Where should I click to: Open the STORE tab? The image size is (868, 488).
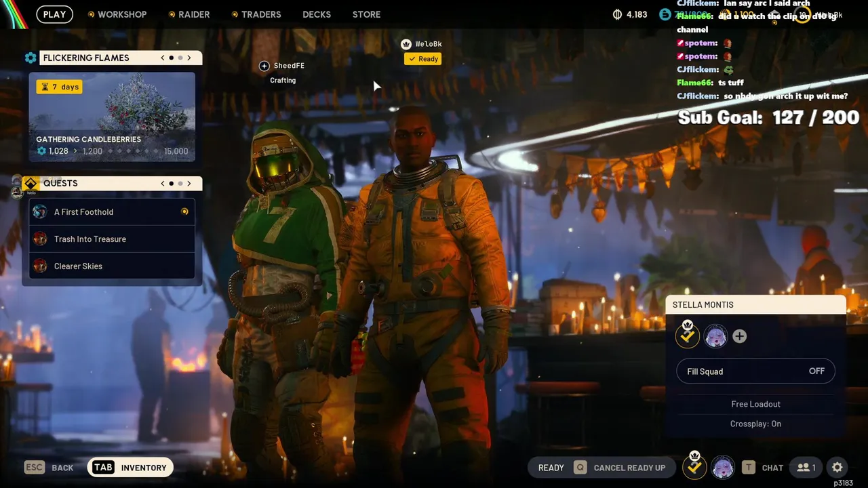(x=366, y=14)
